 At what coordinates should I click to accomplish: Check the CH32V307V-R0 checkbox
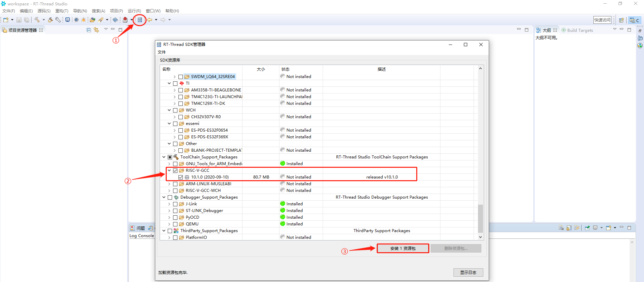(181, 117)
